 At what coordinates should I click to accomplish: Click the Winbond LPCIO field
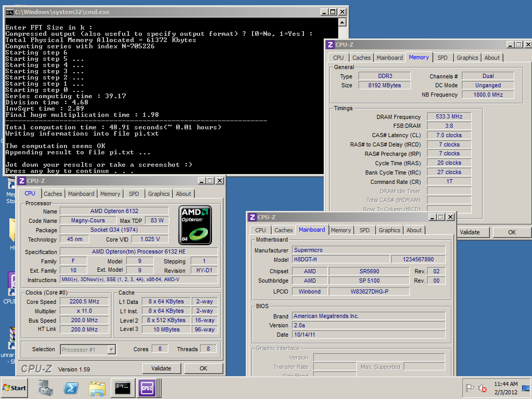pyautogui.click(x=310, y=291)
